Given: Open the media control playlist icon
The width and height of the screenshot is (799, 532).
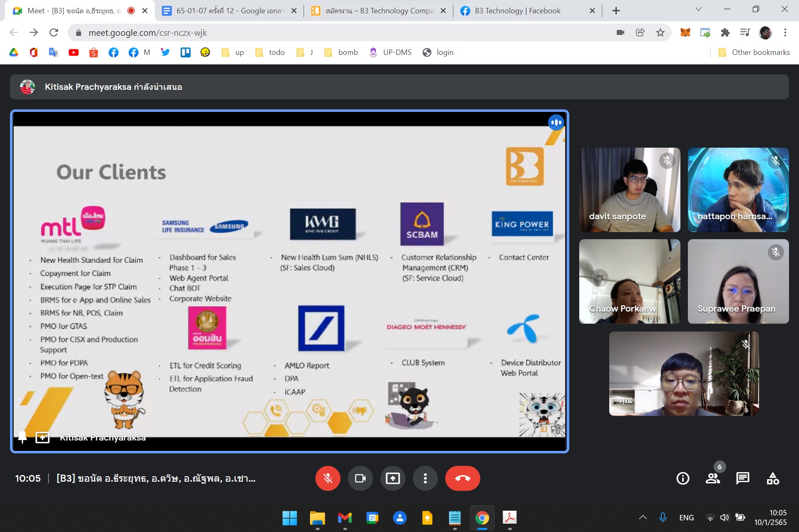Looking at the screenshot, I should (745, 32).
